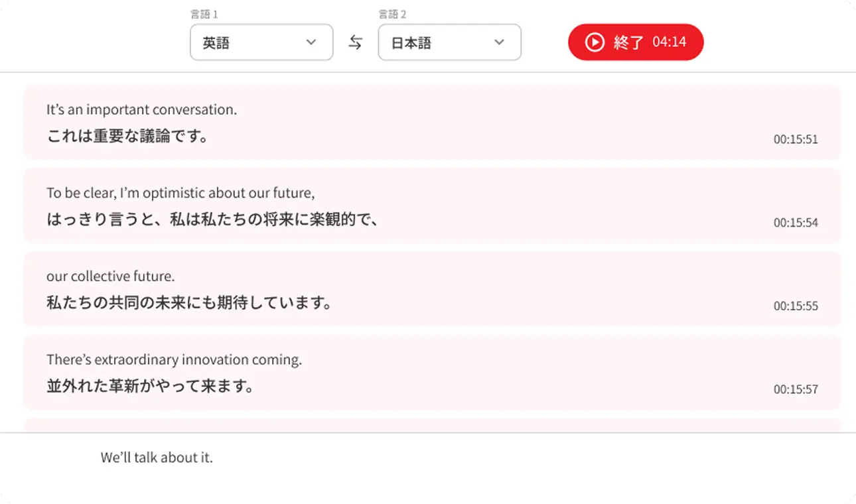This screenshot has height=504, width=856.
Task: Click the play circle icon in red button
Action: point(595,42)
